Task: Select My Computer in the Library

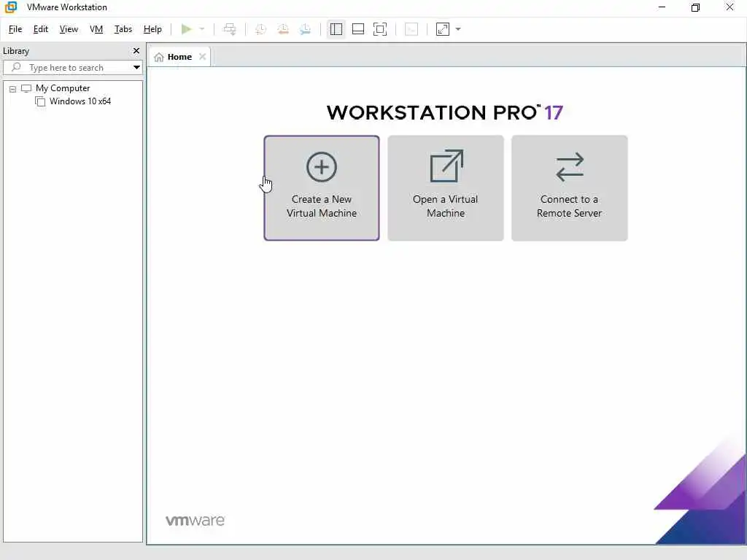Action: pyautogui.click(x=63, y=88)
